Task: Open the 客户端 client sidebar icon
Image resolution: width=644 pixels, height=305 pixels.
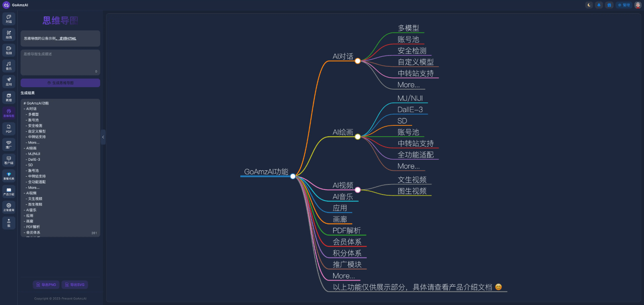Action: coord(9,160)
